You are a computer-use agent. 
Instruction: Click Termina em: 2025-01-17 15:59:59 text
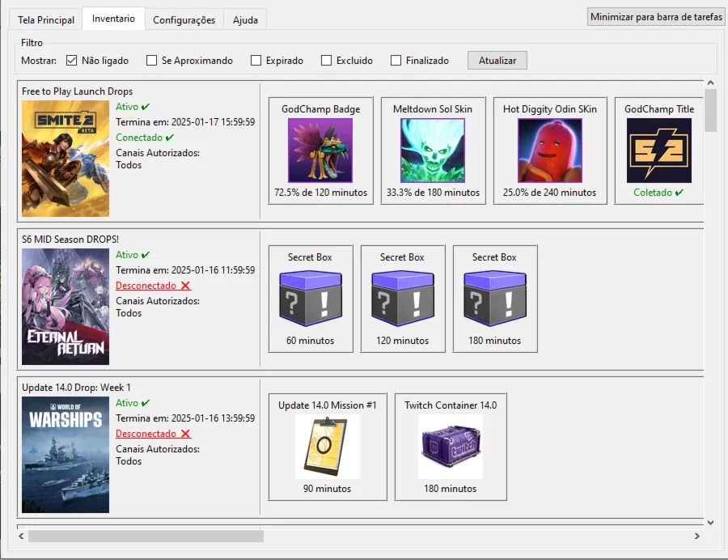tap(185, 122)
